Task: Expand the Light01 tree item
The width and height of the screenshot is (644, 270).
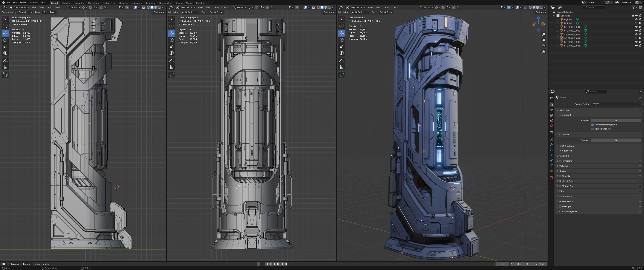Action: pos(558,19)
